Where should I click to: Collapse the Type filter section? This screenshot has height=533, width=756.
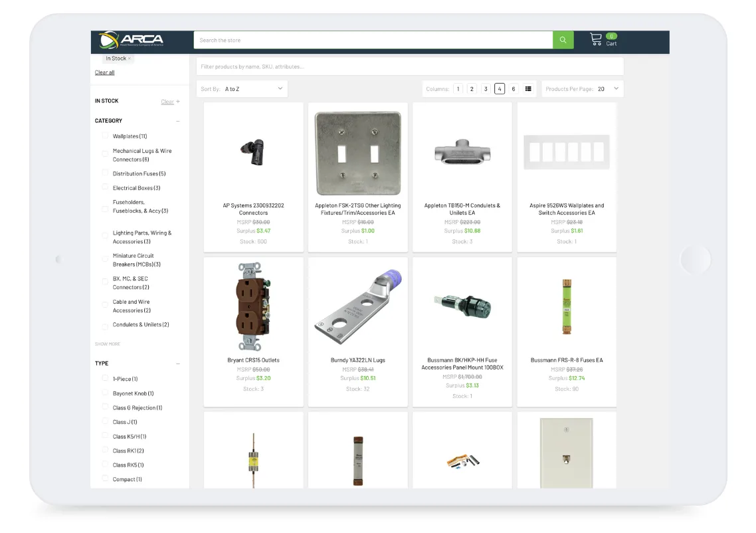178,364
